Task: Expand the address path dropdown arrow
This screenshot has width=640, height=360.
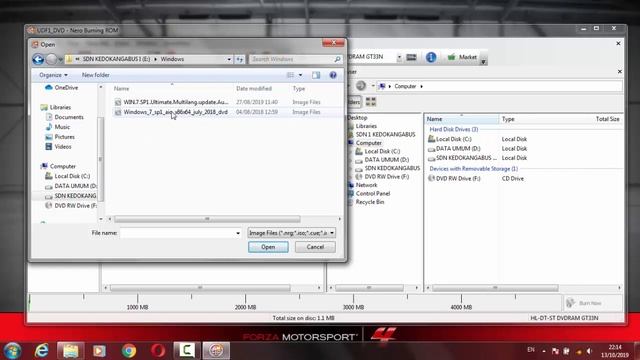Action: point(229,60)
